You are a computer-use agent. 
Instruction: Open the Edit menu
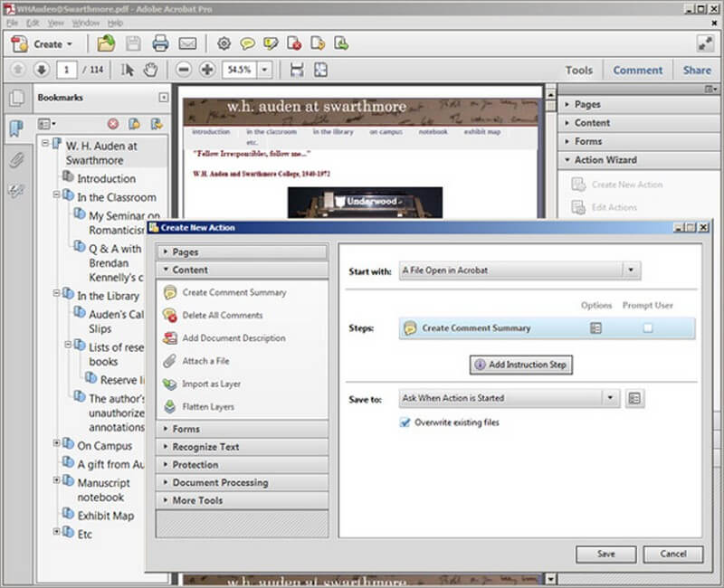pos(33,23)
